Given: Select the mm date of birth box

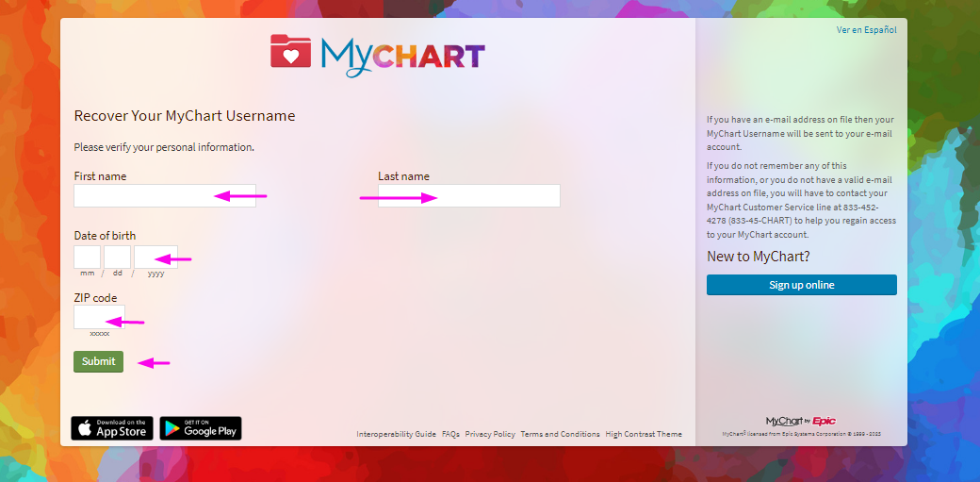Looking at the screenshot, I should coord(87,258).
